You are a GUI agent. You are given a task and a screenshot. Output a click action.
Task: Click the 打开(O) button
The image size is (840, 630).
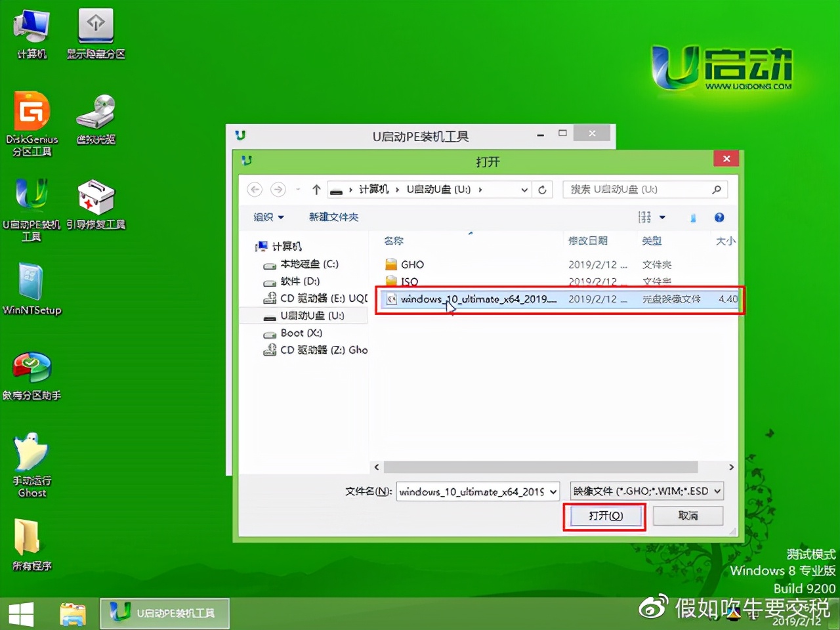(x=604, y=516)
